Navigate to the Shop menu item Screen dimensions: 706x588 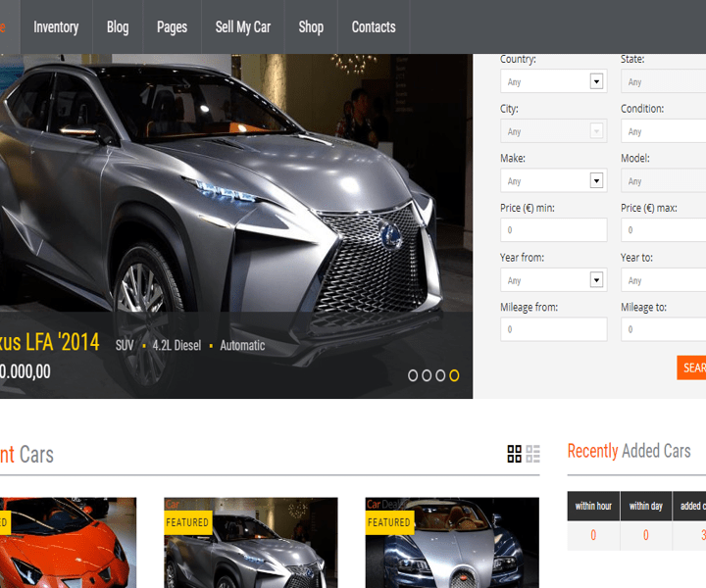(x=311, y=26)
